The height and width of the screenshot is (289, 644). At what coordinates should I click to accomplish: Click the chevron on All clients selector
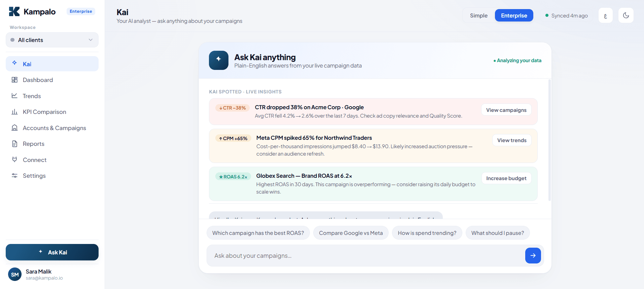click(91, 40)
